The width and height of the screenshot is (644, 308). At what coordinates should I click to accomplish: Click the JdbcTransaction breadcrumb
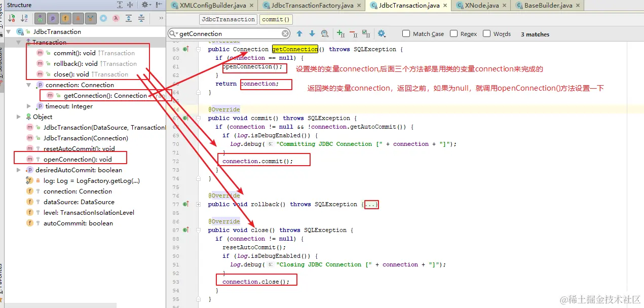pyautogui.click(x=228, y=19)
